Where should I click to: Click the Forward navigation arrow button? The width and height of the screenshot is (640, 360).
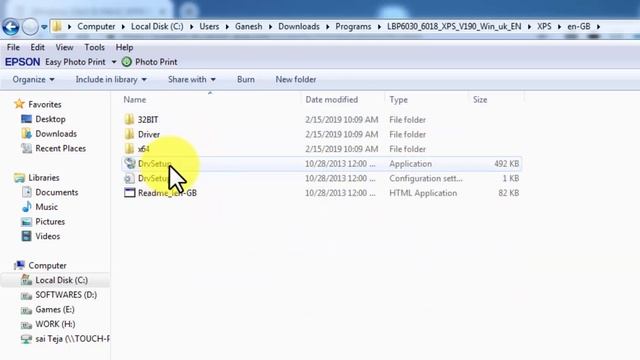pyautogui.click(x=30, y=27)
